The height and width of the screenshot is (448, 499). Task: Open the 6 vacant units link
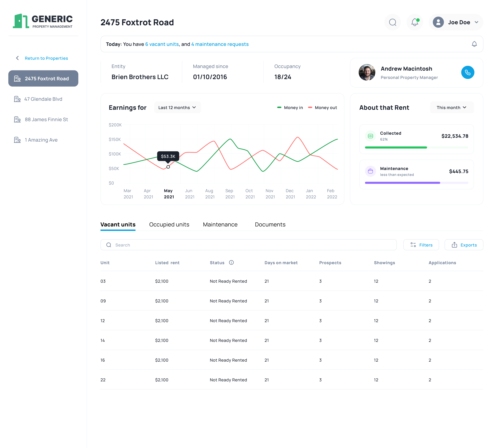pos(162,44)
